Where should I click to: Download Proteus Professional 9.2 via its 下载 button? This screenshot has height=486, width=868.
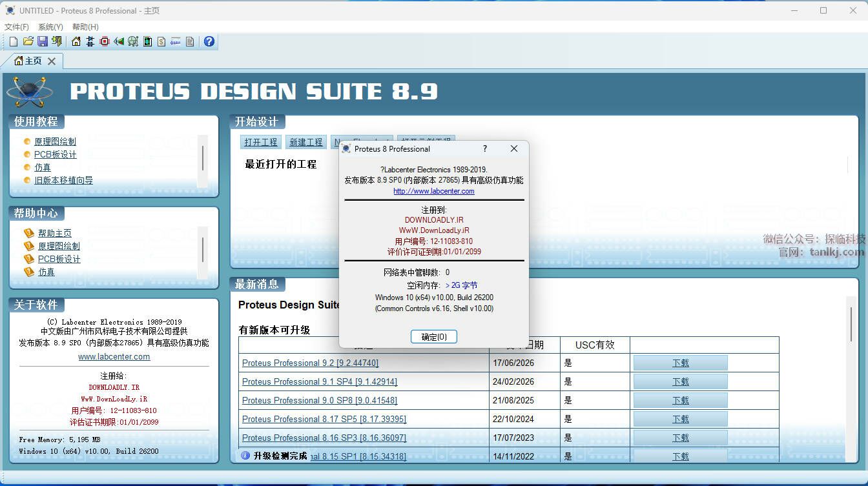click(681, 363)
